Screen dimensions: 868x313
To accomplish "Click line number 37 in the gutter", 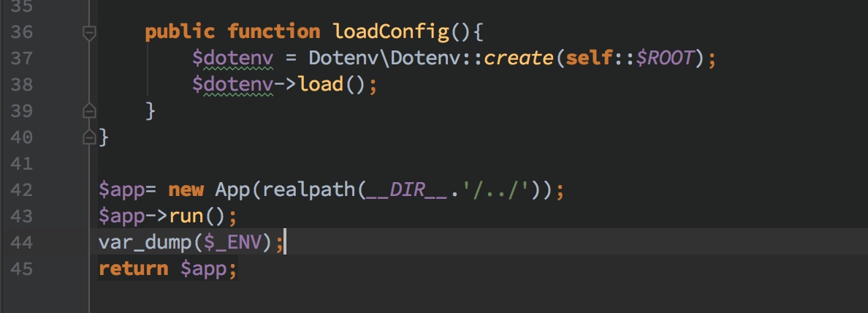I will 22,59.
